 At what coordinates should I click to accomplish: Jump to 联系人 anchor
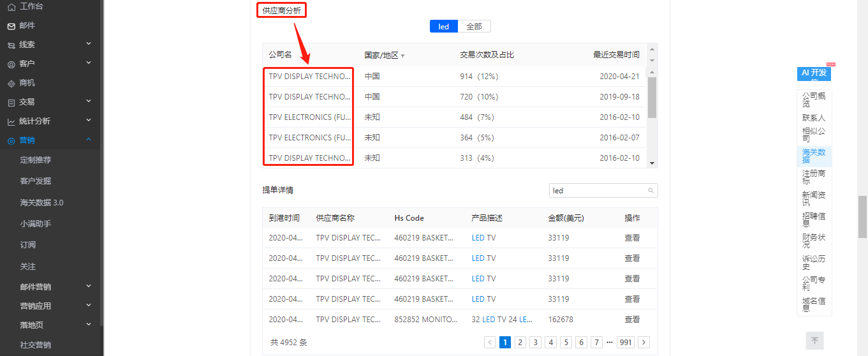814,118
